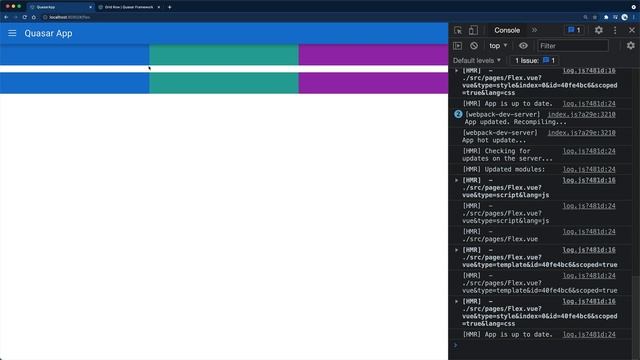Open index.js link beside App updated. Recompiling
The image size is (640, 360).
[581, 114]
